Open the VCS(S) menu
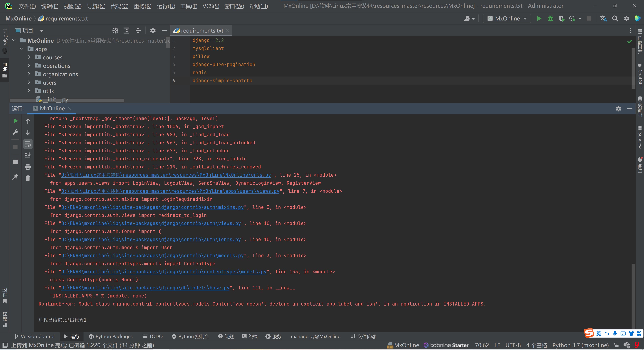 point(211,6)
